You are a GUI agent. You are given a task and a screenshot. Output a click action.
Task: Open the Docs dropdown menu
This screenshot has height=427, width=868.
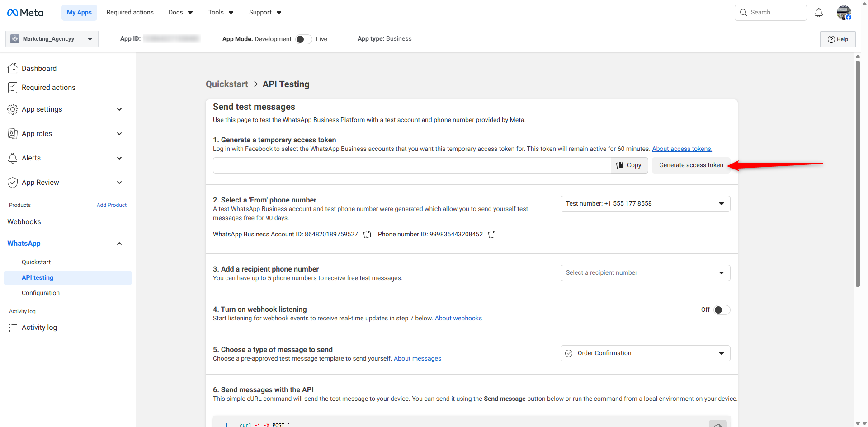pos(181,13)
